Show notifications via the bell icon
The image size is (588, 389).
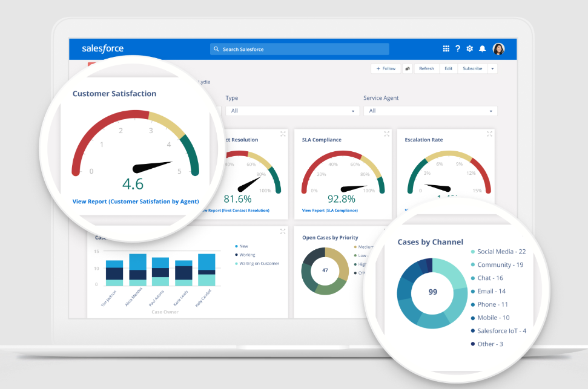pyautogui.click(x=483, y=49)
